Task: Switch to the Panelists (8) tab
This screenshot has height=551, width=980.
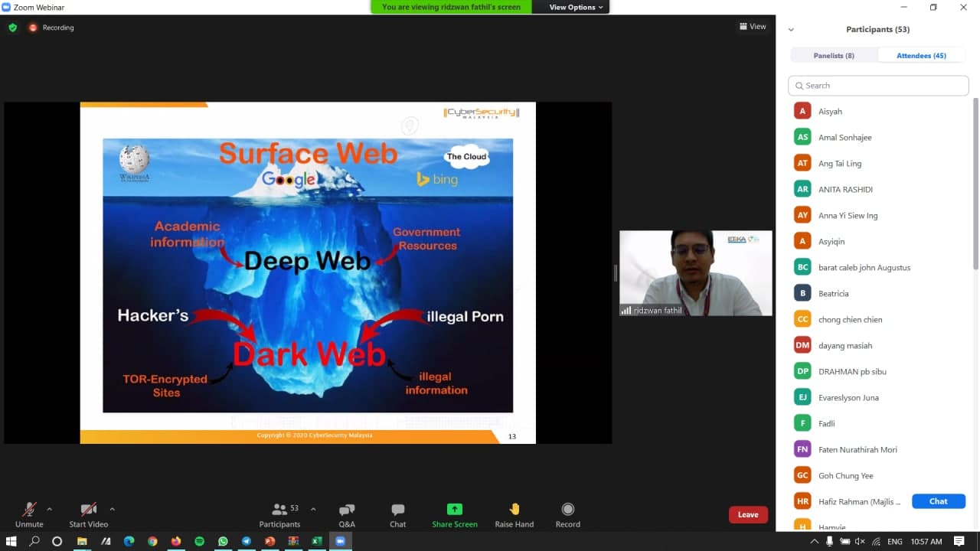Action: (x=834, y=55)
